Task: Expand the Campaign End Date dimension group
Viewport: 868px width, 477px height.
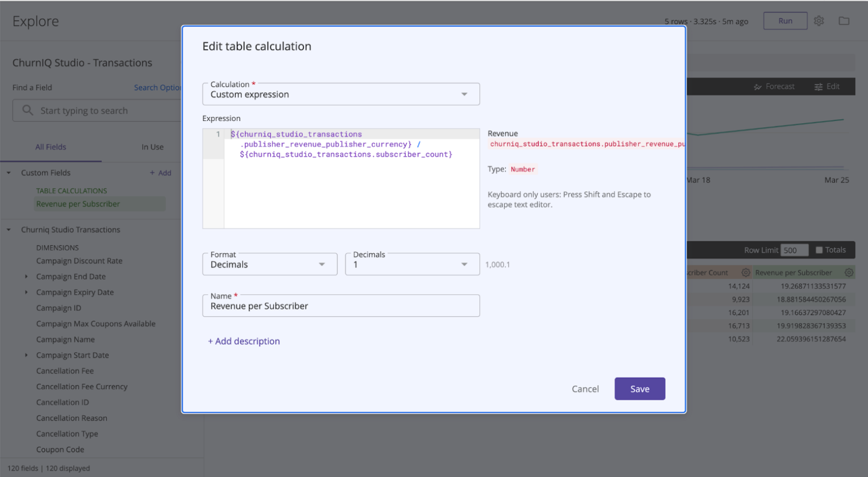Action: click(26, 277)
